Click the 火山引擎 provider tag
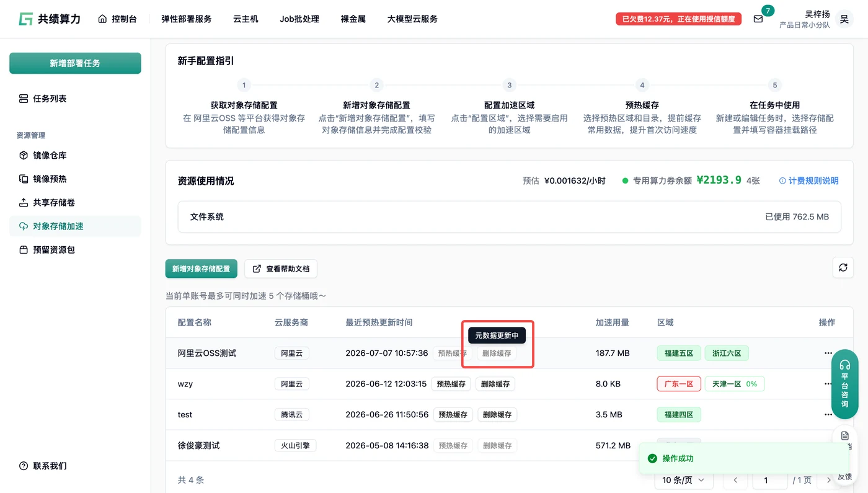The image size is (868, 493). click(296, 445)
